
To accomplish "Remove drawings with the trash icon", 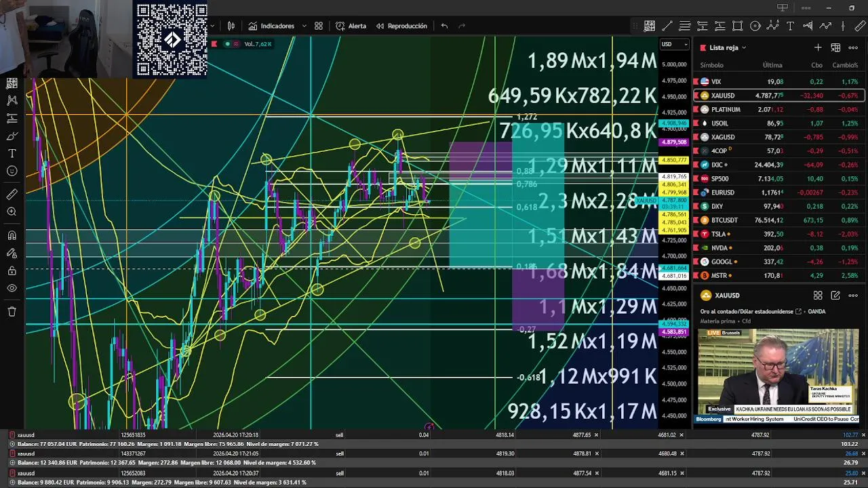I will pos(12,312).
